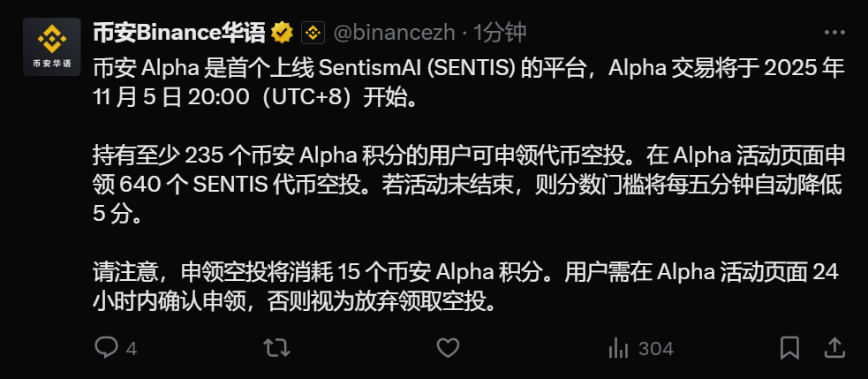The height and width of the screenshot is (379, 868).
Task: Open the share arrow menu
Action: (833, 347)
